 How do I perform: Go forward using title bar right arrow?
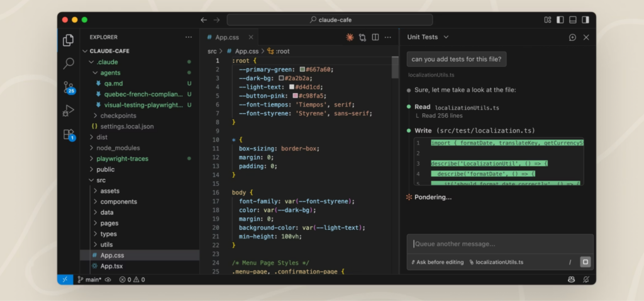click(x=216, y=20)
